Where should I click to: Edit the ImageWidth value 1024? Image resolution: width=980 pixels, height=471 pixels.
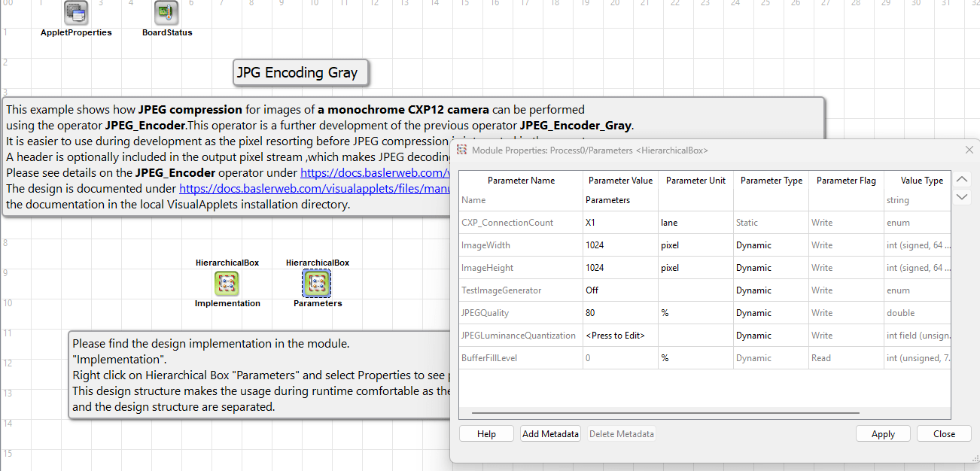point(619,245)
